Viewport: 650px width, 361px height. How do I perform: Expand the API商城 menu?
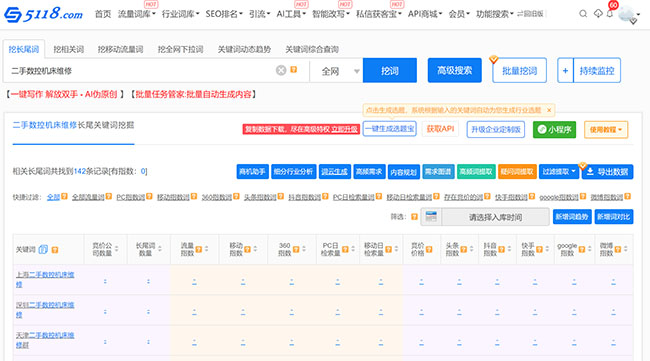point(425,14)
